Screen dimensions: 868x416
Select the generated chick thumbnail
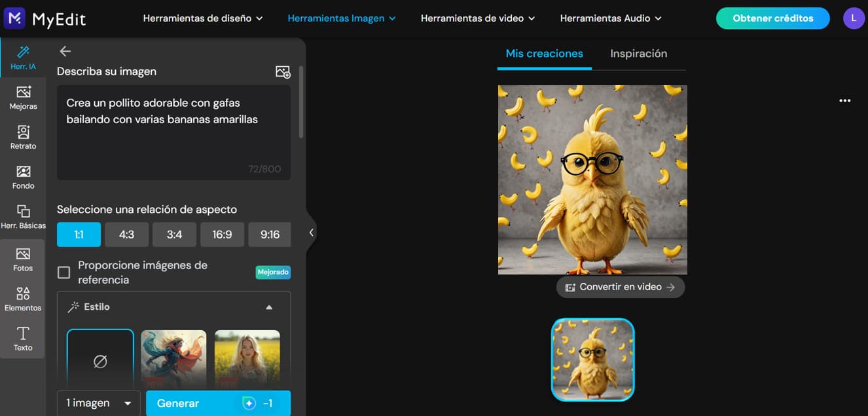tap(592, 359)
